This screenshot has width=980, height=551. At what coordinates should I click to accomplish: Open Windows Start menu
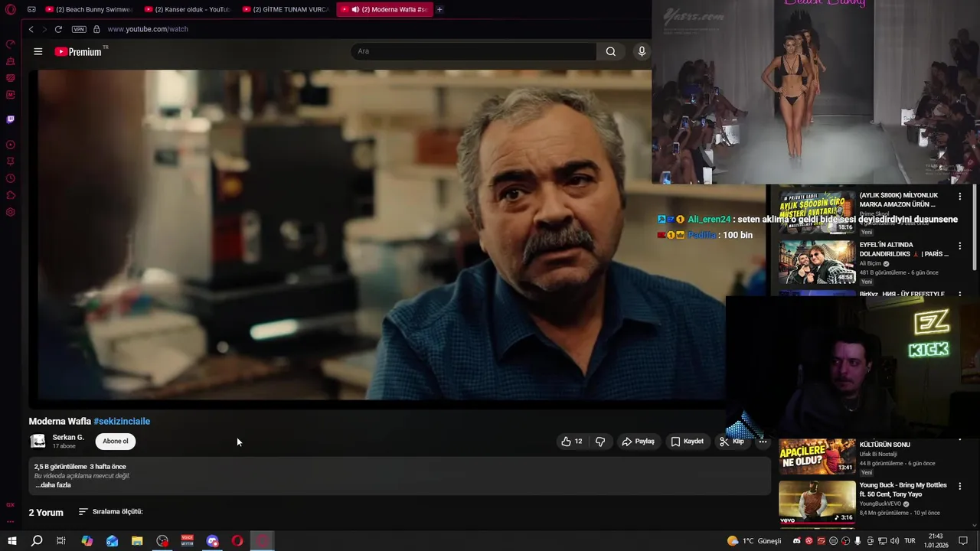(x=11, y=541)
